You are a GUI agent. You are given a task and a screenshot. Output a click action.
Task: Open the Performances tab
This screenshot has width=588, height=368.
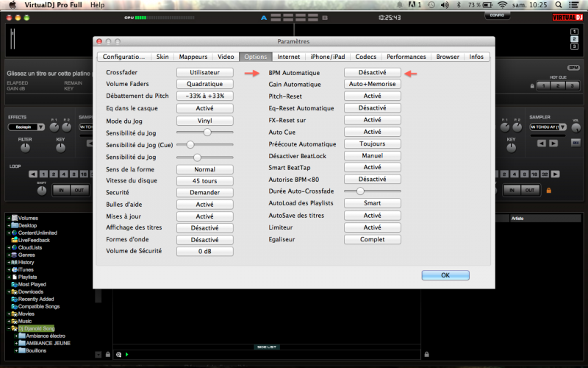[x=406, y=57]
